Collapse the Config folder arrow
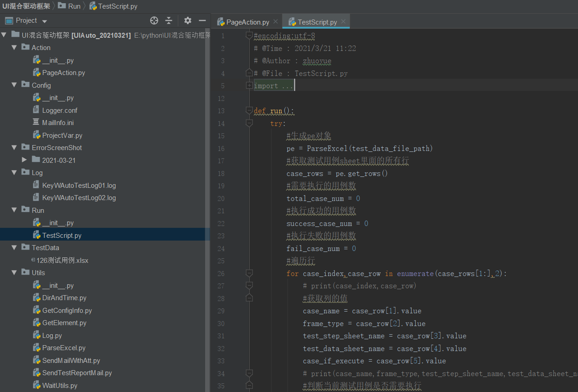This screenshot has height=392, width=578. [x=15, y=85]
